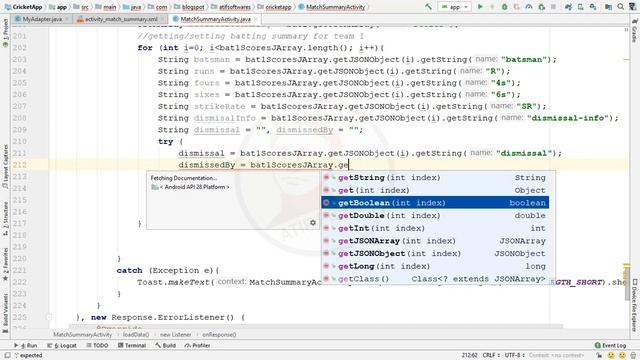
Task: Click the src folder in navigation bar
Action: coord(81,7)
